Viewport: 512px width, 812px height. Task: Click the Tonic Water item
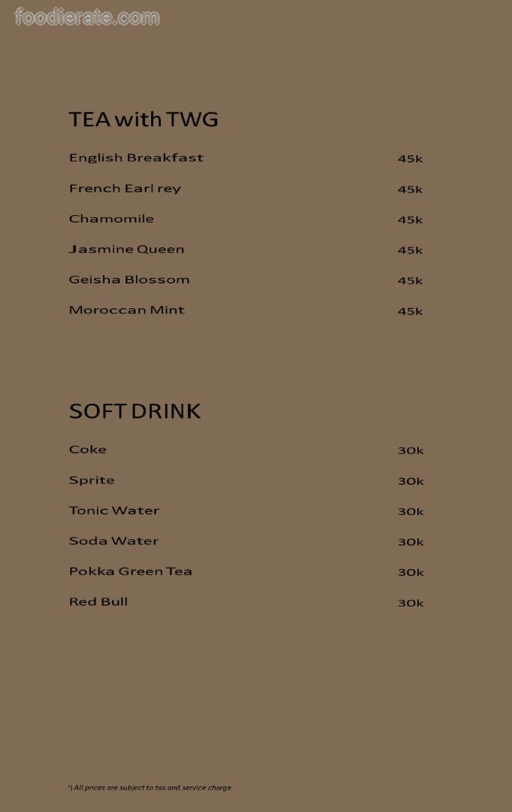[114, 511]
